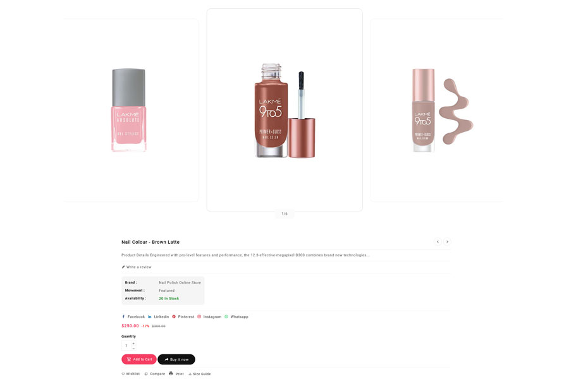This screenshot has height=379, width=588.
Task: Click the Buy it now button
Action: click(x=176, y=359)
